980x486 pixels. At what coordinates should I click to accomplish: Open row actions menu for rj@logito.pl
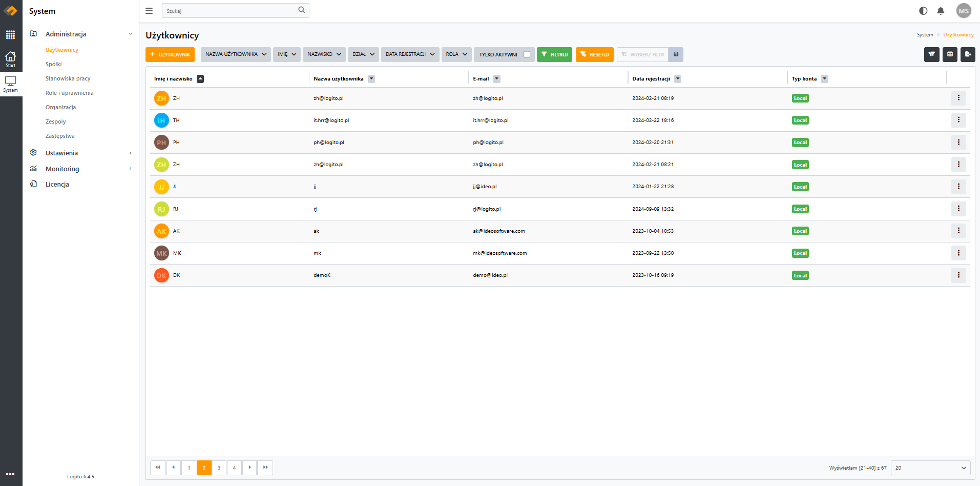(958, 209)
